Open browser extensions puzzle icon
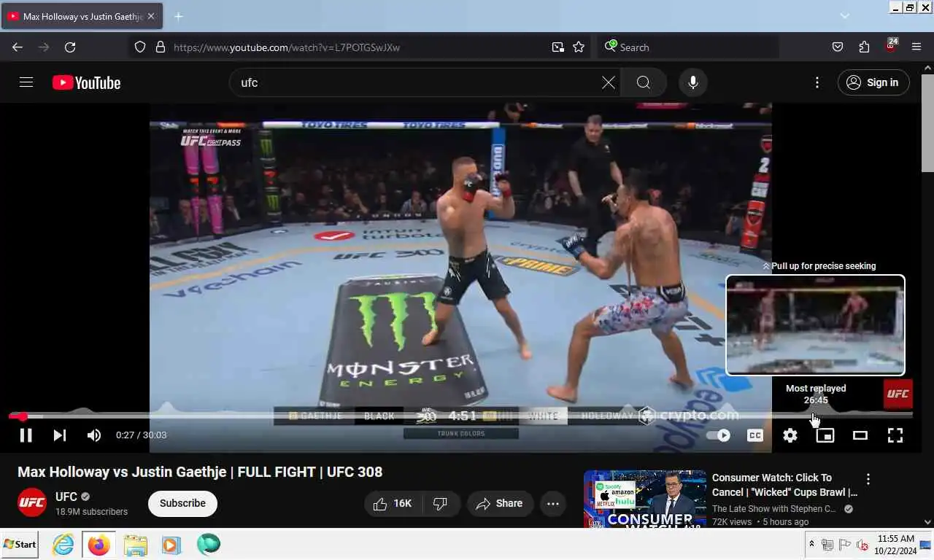934x560 pixels. click(864, 47)
